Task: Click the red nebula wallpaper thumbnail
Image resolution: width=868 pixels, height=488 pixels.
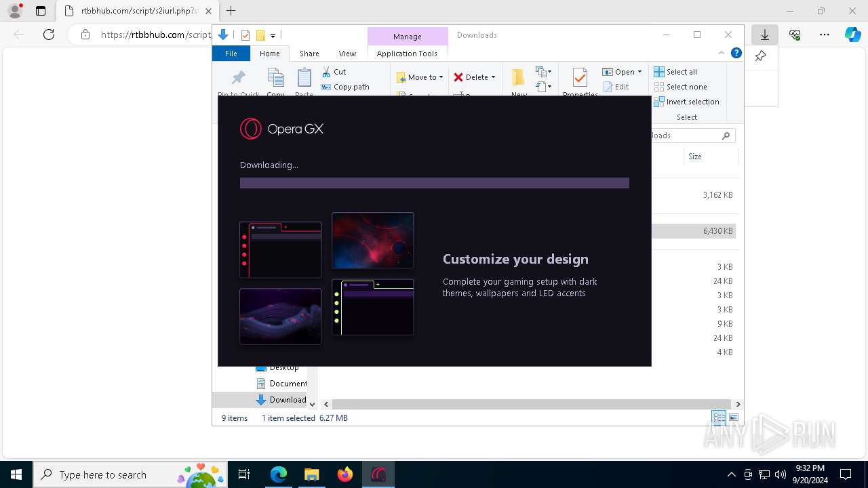Action: (373, 241)
